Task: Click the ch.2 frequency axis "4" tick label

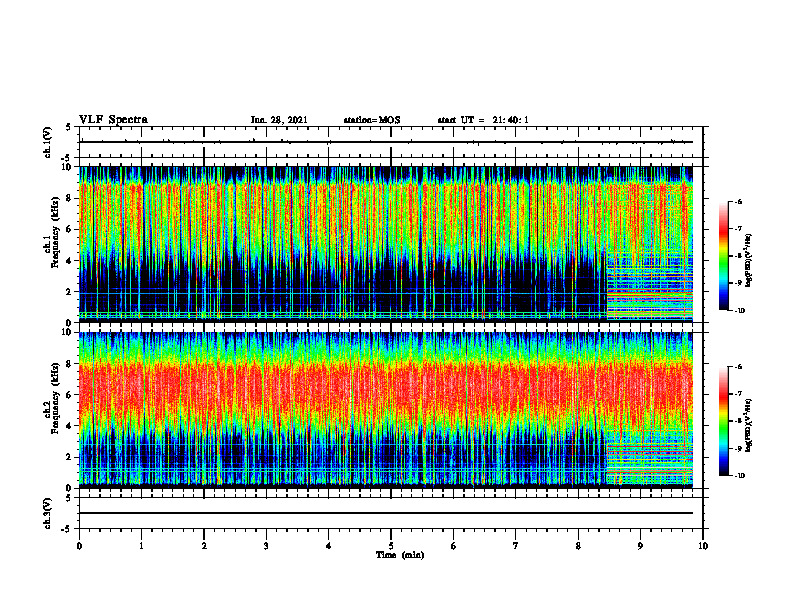Action: point(70,426)
